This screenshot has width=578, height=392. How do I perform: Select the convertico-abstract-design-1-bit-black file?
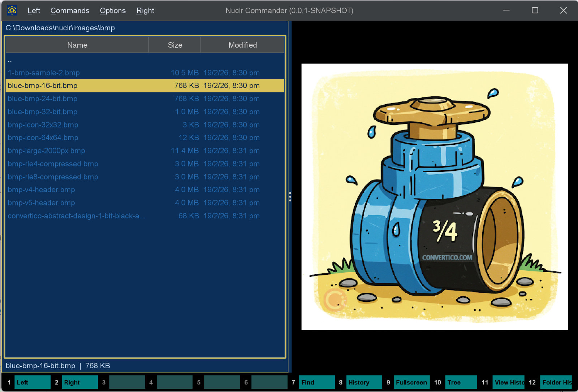[x=145, y=215]
